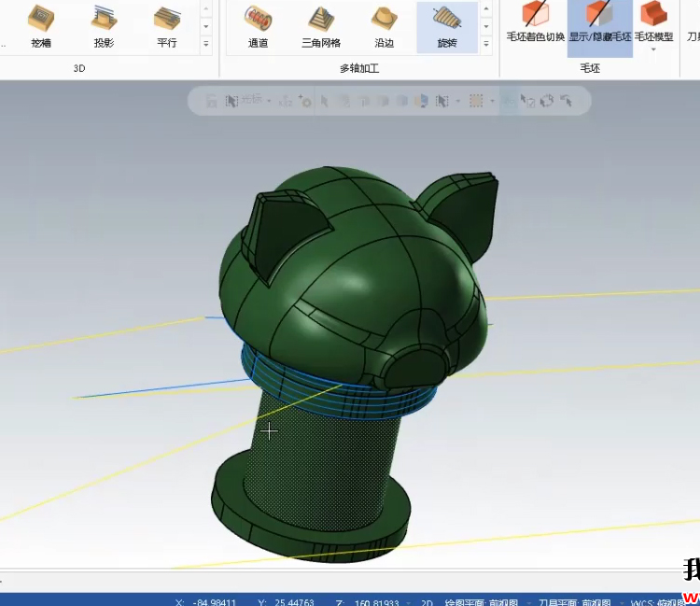Screen dimensions: 700x606
Task: Open the WCS selector in status bar
Action: tap(656, 602)
